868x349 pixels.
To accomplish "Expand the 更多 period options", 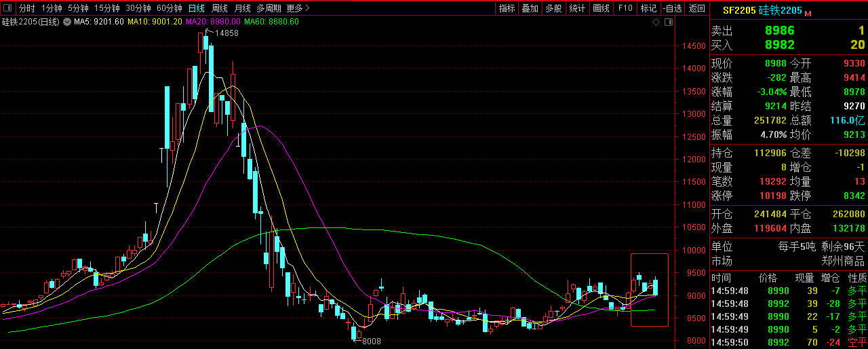I will click(x=298, y=8).
